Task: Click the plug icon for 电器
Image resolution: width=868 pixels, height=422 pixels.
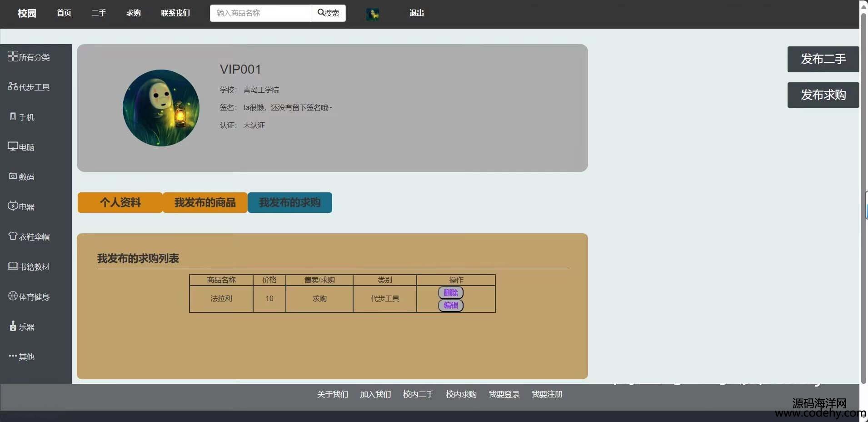Action: click(x=13, y=206)
